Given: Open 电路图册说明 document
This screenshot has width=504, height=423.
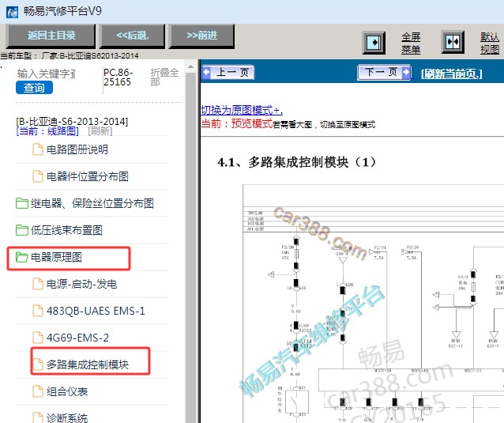Looking at the screenshot, I should pyautogui.click(x=77, y=149).
